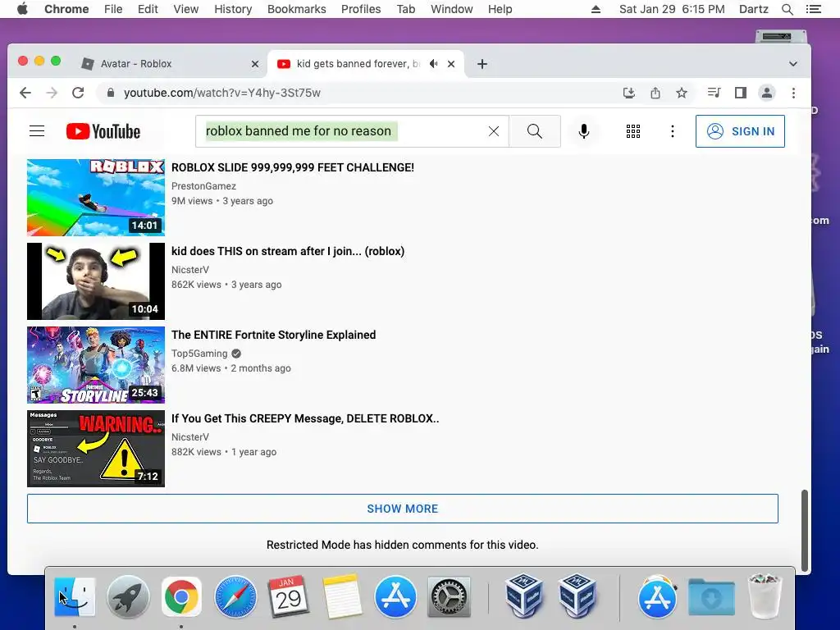Open Chrome three-dot menu
Viewport: 840px width, 630px height.
[x=793, y=93]
